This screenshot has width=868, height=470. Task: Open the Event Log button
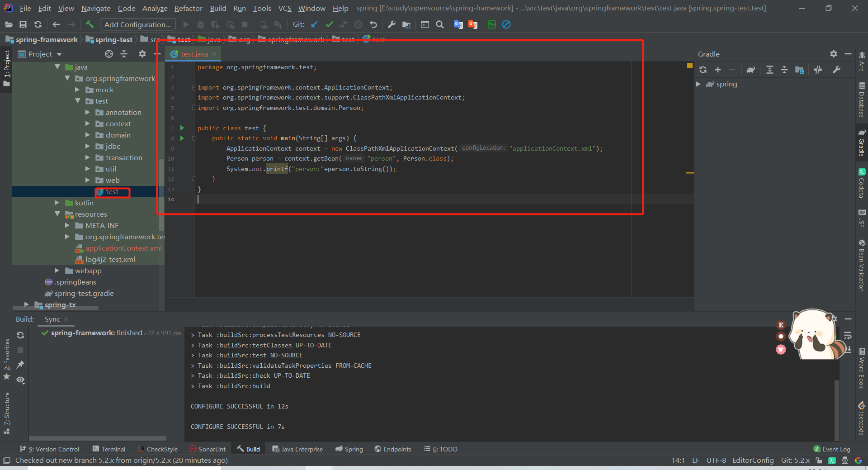pos(832,449)
